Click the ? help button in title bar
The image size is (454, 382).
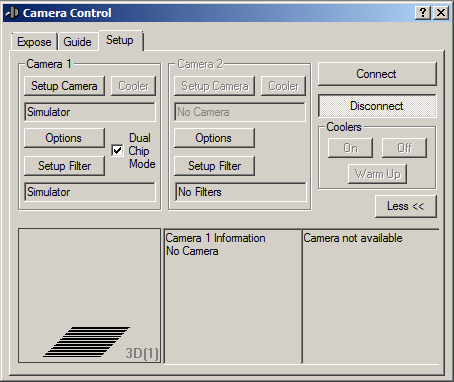(423, 13)
